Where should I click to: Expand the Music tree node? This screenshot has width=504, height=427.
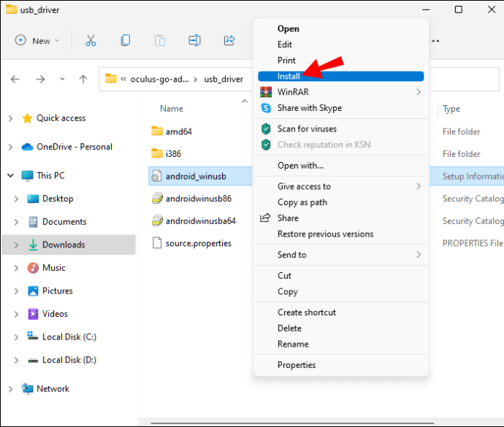pyautogui.click(x=16, y=268)
